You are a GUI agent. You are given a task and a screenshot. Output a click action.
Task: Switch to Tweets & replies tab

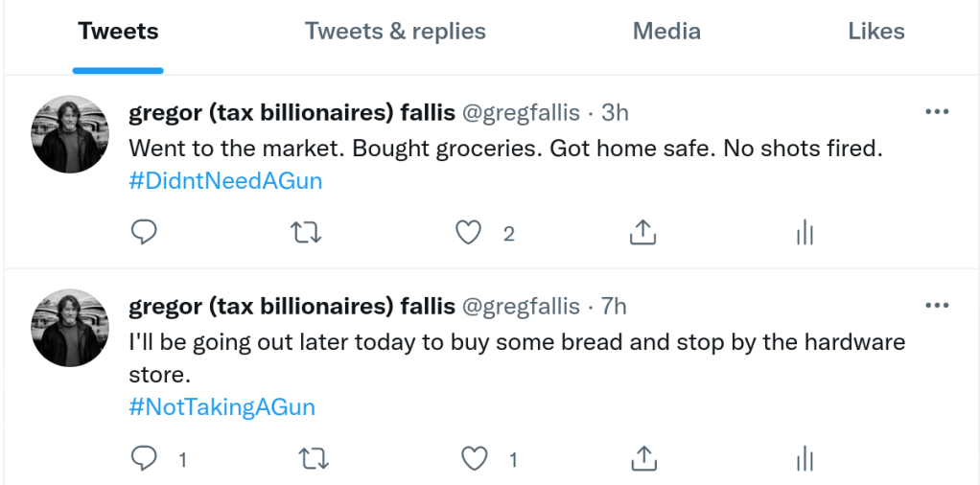click(x=395, y=32)
